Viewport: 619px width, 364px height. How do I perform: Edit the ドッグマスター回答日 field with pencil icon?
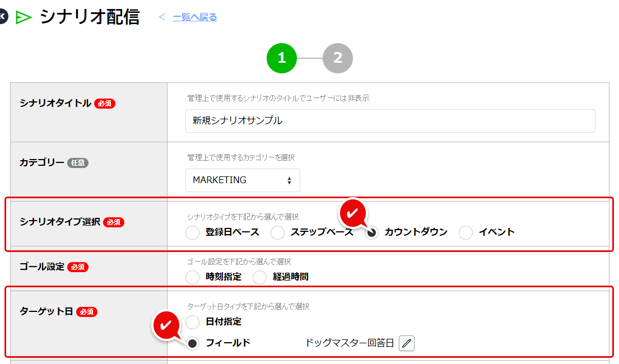[407, 343]
